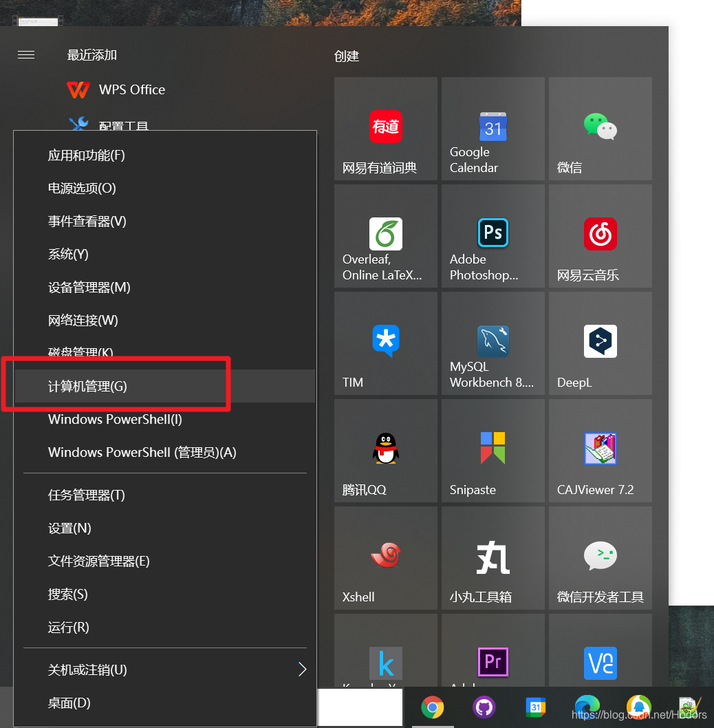The height and width of the screenshot is (728, 714).
Task: Launch Windows PowerShell (管理员)(A)
Action: (165, 452)
